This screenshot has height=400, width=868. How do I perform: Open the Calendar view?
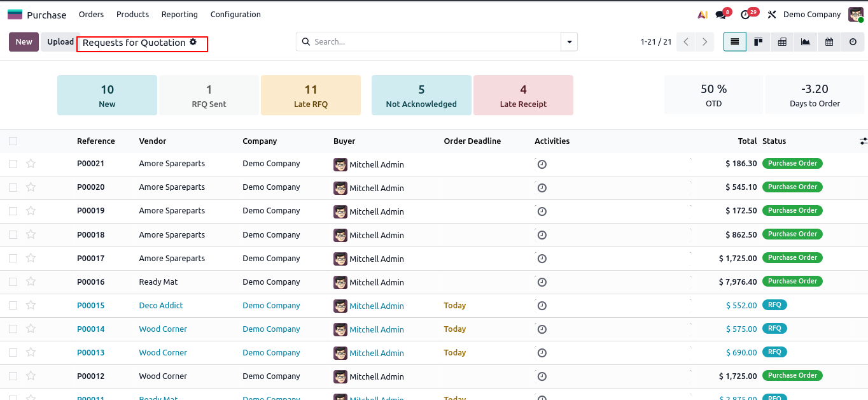coord(829,42)
